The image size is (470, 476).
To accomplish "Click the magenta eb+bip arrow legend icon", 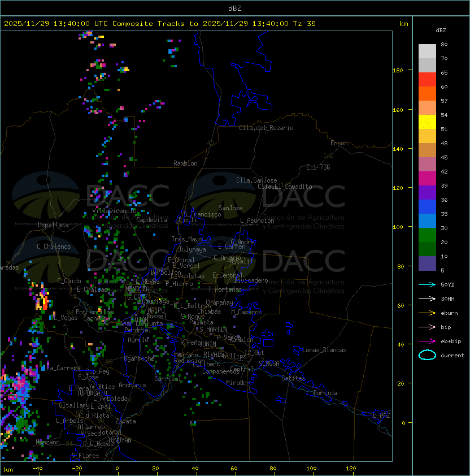I will click(427, 341).
